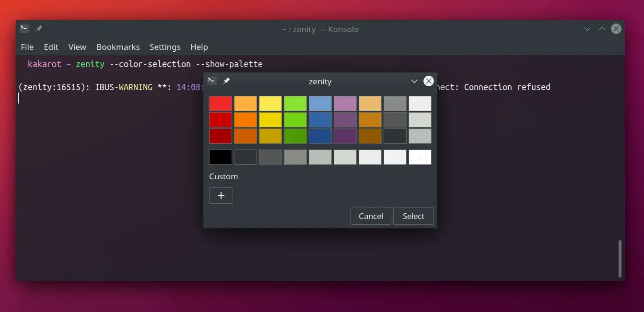Open the Edit menu

tap(51, 47)
